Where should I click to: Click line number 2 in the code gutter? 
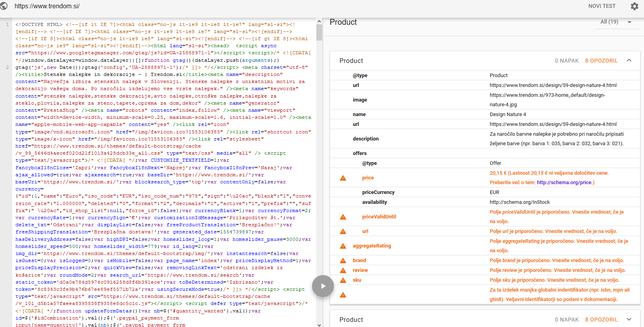pos(7,67)
